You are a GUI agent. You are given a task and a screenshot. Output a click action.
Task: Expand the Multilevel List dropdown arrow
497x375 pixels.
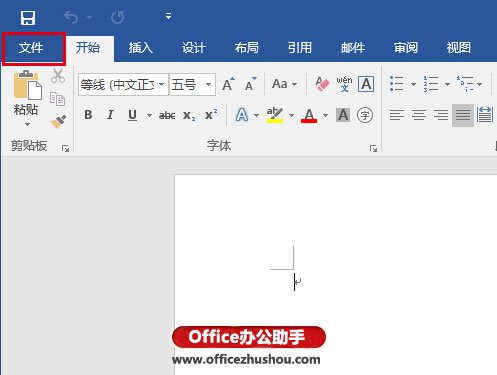click(479, 84)
